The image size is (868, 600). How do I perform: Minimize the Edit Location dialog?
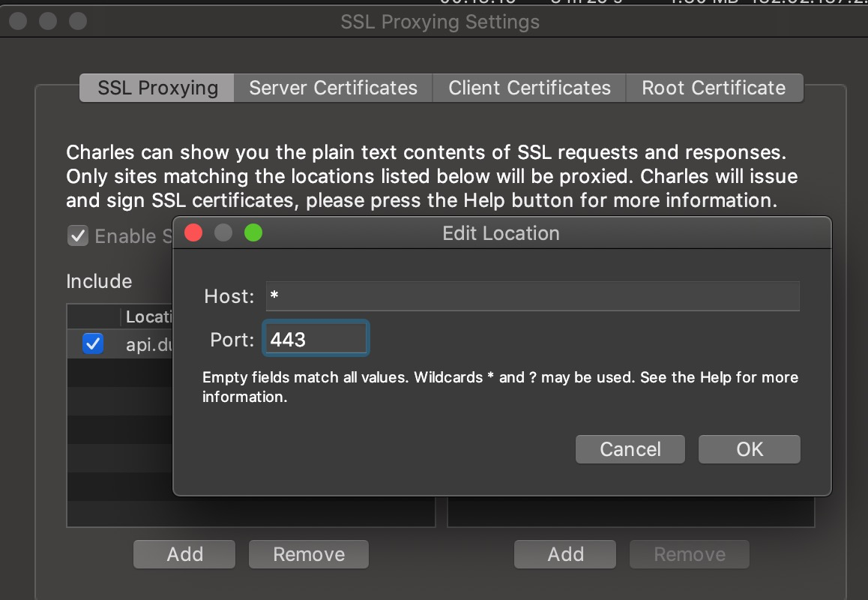coord(223,232)
